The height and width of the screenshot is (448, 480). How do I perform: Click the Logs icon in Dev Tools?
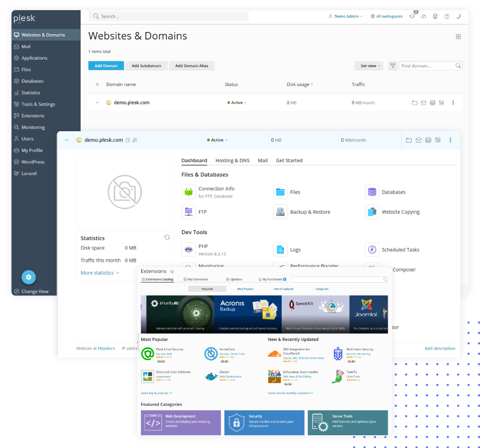(280, 250)
